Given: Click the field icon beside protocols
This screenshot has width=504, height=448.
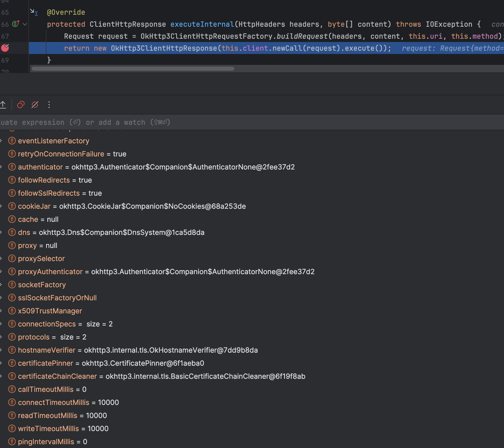Looking at the screenshot, I should (x=12, y=337).
